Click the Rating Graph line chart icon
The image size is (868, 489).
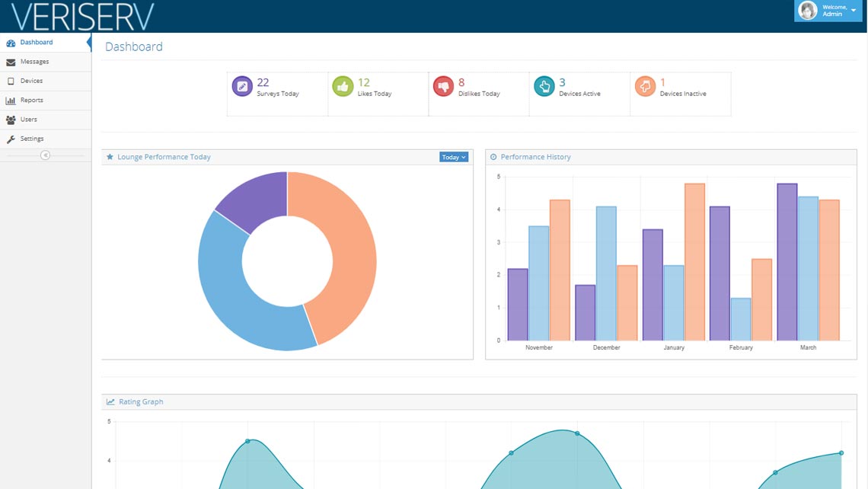point(110,401)
